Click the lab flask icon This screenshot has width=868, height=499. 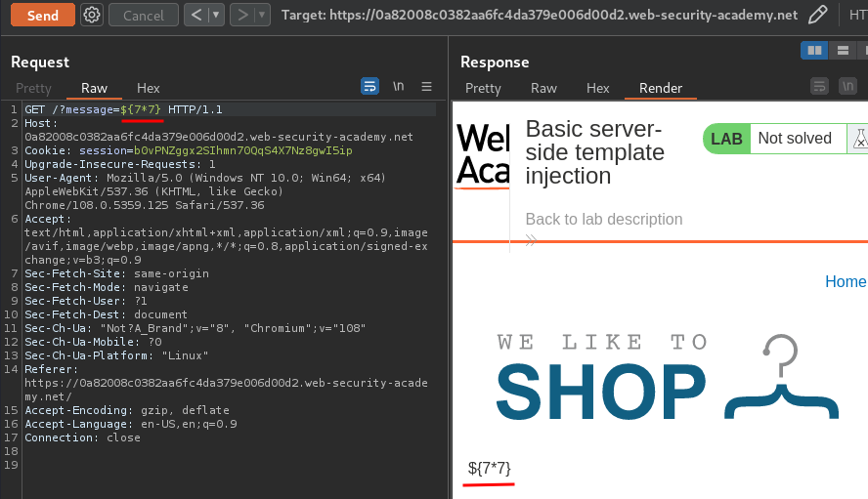(858, 139)
